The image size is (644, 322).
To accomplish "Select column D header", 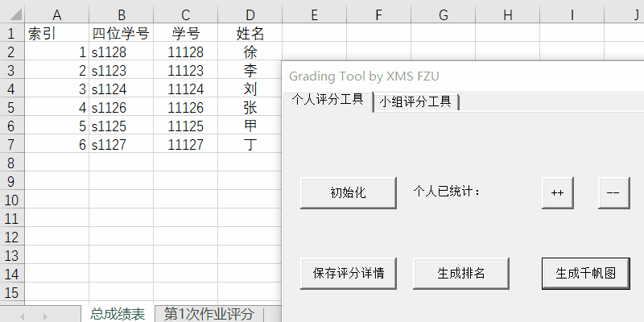I will pyautogui.click(x=250, y=14).
